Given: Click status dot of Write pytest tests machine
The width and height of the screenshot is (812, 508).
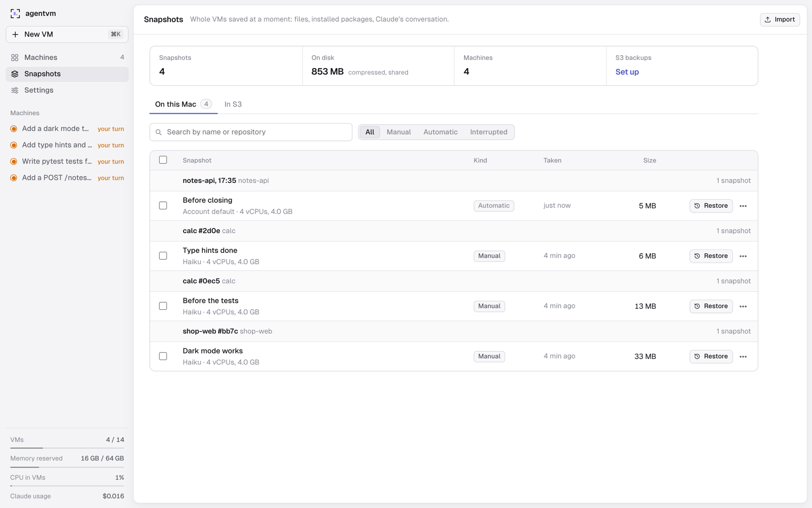Looking at the screenshot, I should click(x=14, y=162).
